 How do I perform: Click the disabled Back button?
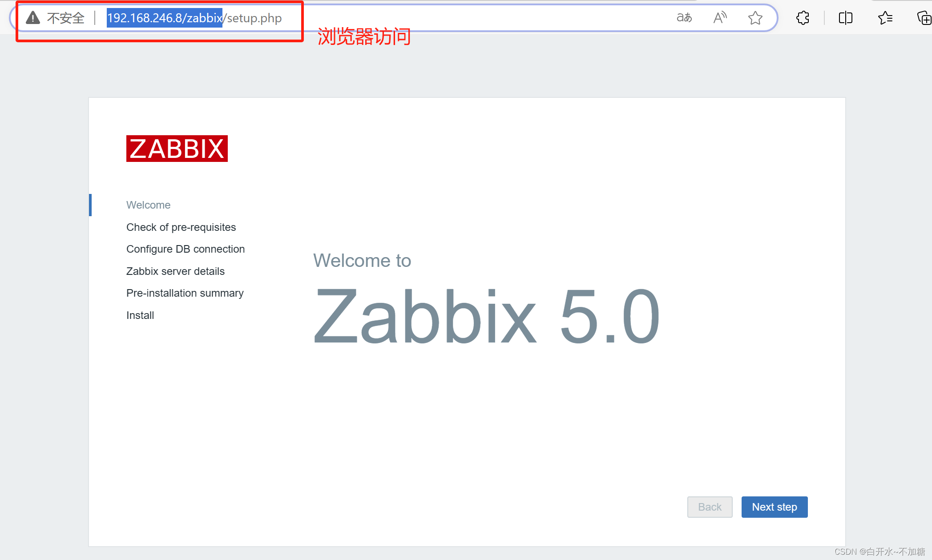coord(710,507)
